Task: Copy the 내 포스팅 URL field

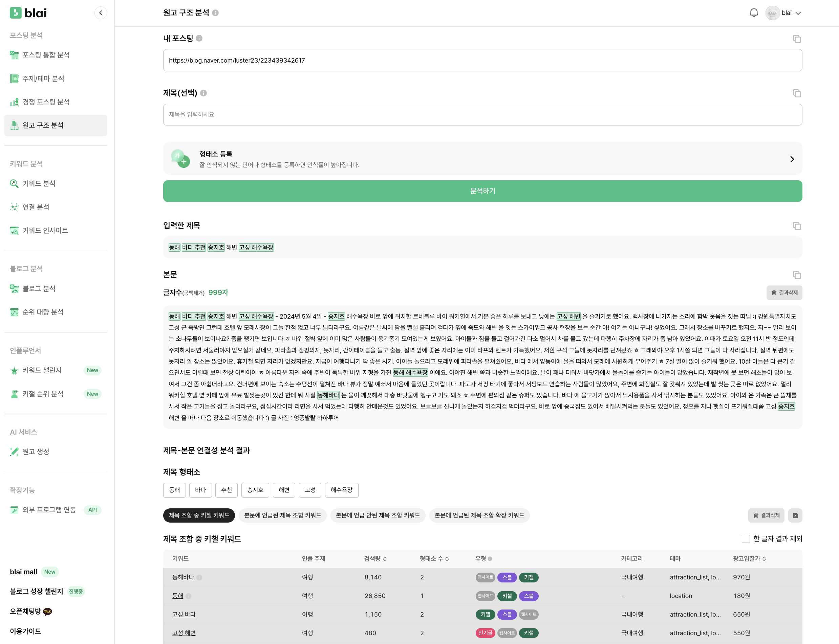Action: (x=796, y=39)
